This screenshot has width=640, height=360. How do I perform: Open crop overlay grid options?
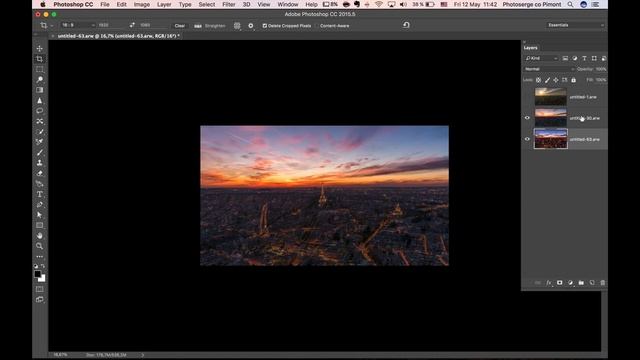[x=237, y=25]
